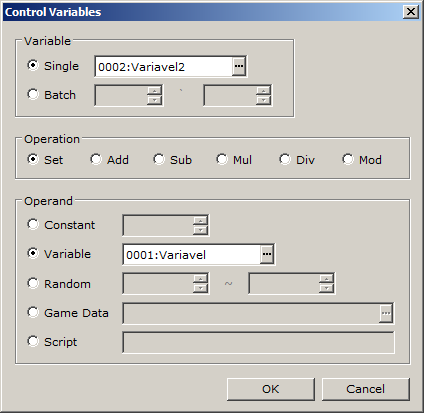Image resolution: width=424 pixels, height=413 pixels.
Task: Decrease the Constant value with down arrow
Action: (200, 230)
